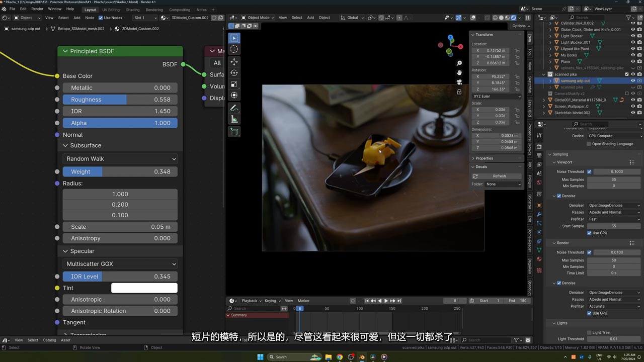Open the Tool properties tab icon

539,135
